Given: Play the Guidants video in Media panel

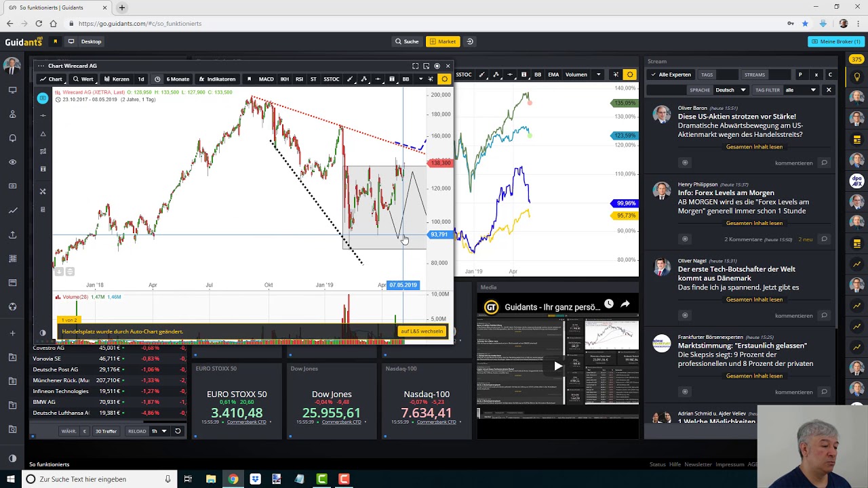Looking at the screenshot, I should (557, 366).
